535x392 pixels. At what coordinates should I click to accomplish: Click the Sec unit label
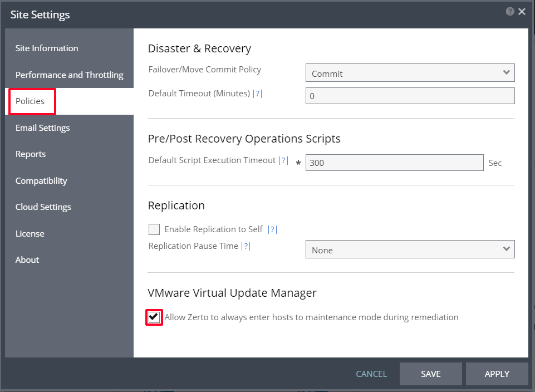pyautogui.click(x=495, y=163)
